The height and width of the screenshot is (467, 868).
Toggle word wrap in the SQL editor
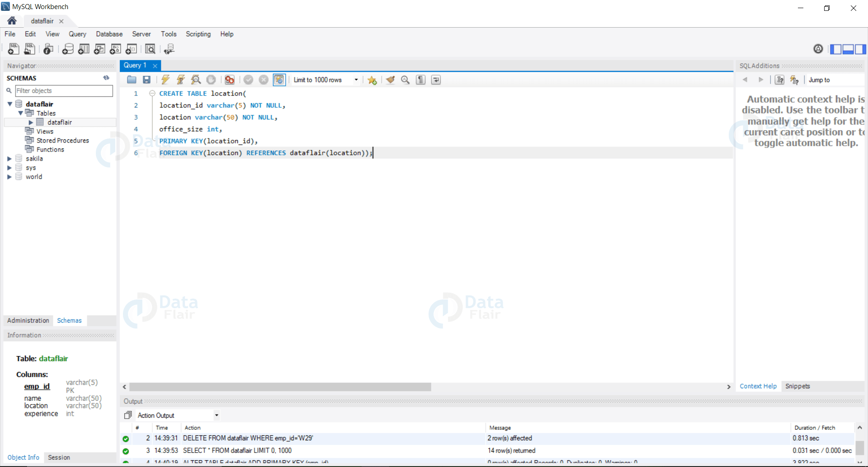(x=435, y=80)
